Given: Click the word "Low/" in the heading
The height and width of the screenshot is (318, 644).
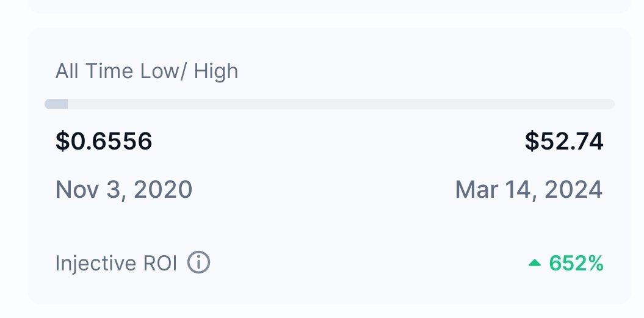Looking at the screenshot, I should point(165,71).
